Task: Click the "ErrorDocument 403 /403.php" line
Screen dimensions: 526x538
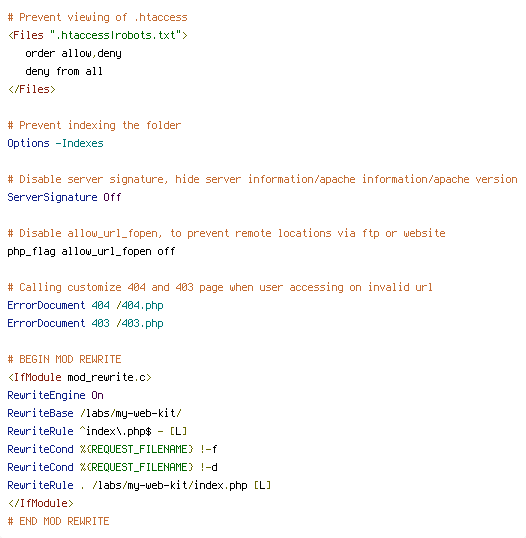Action: coord(85,323)
